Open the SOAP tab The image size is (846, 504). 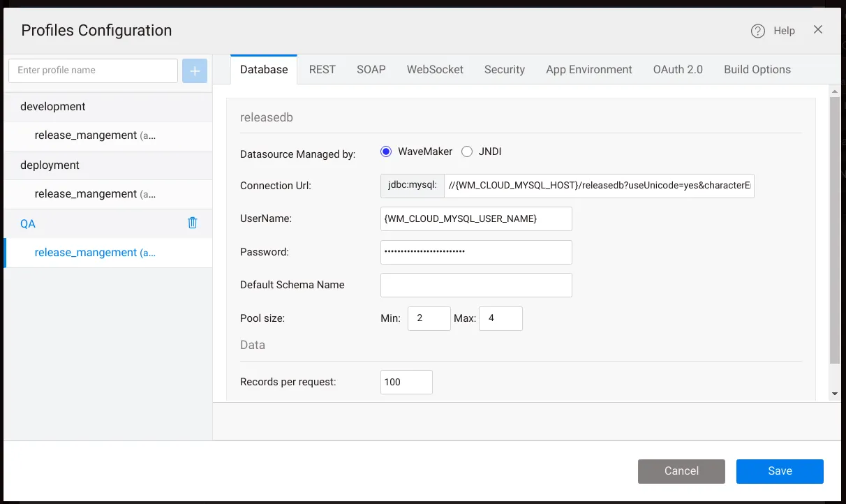(371, 69)
